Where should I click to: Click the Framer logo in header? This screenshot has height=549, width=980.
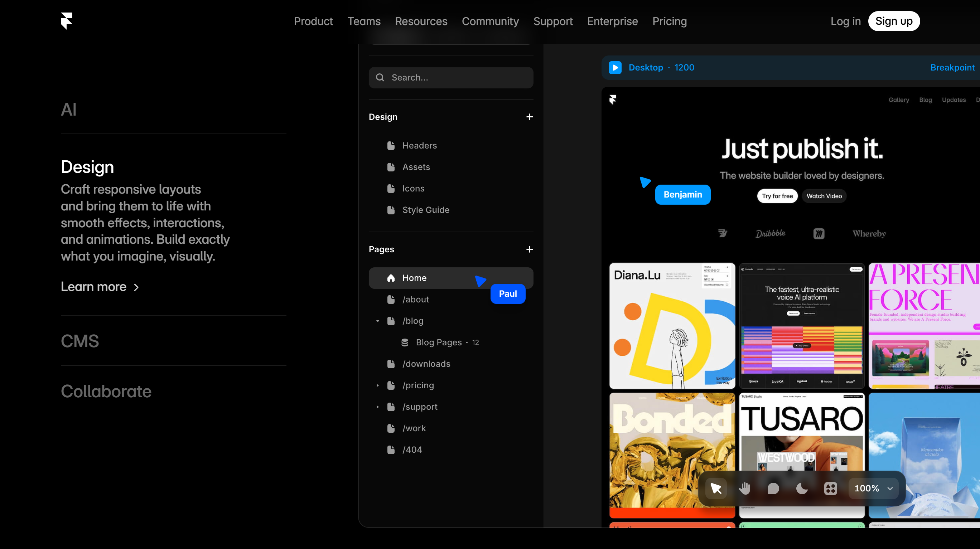tap(67, 21)
